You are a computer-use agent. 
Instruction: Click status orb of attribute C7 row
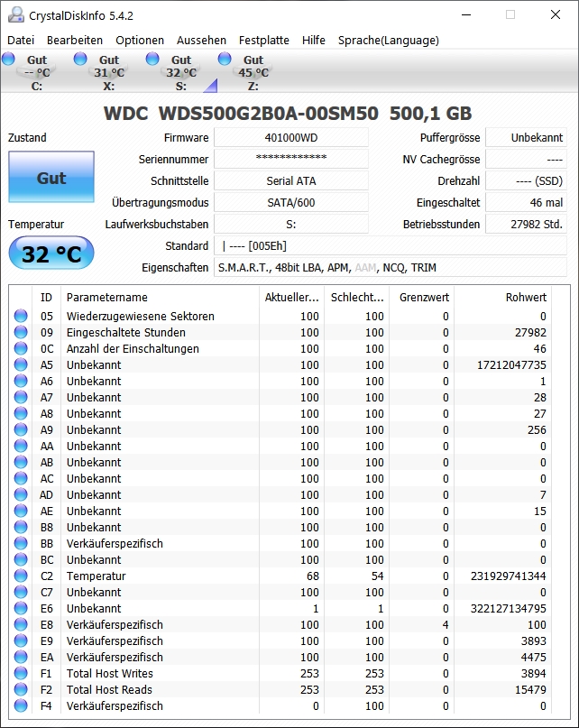21,592
